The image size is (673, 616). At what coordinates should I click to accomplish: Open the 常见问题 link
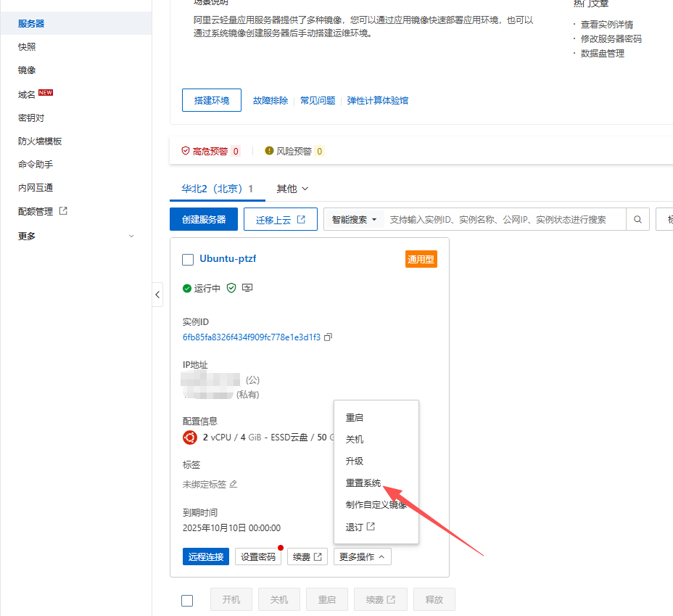click(x=318, y=100)
